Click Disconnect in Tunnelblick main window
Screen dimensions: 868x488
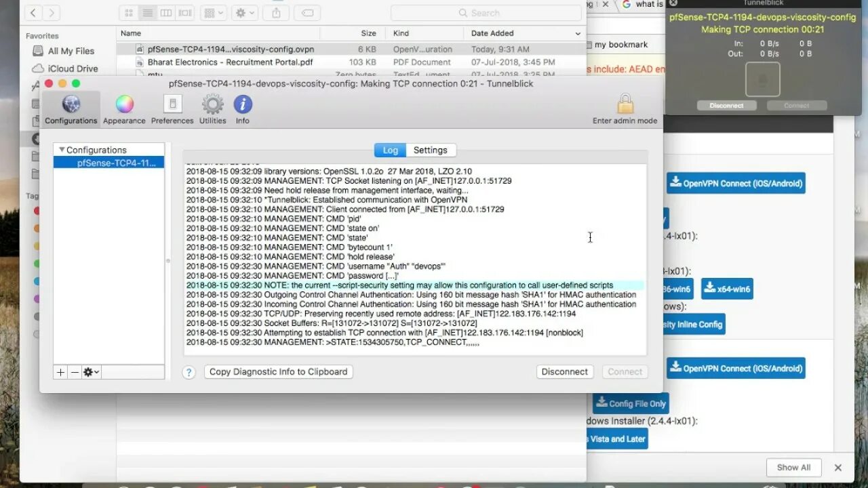pyautogui.click(x=565, y=371)
